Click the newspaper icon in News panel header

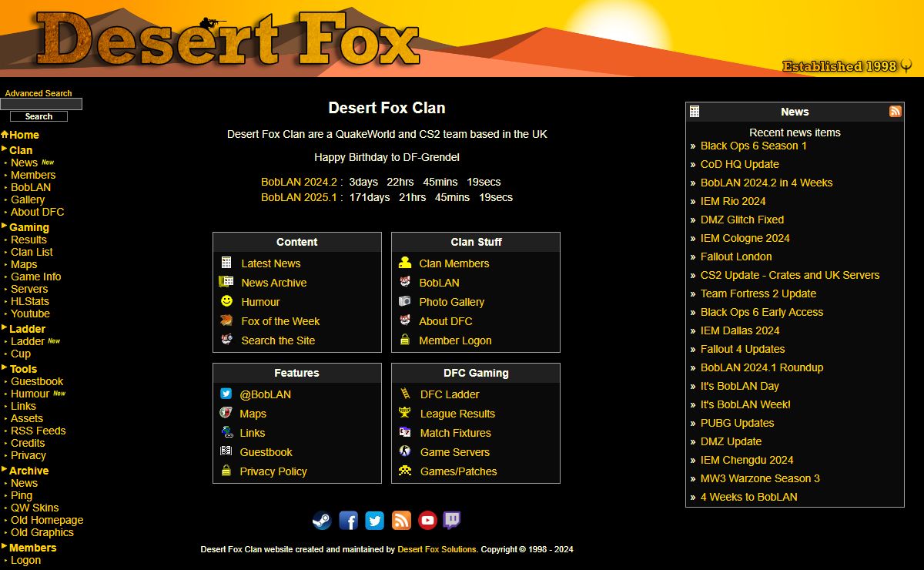[695, 111]
